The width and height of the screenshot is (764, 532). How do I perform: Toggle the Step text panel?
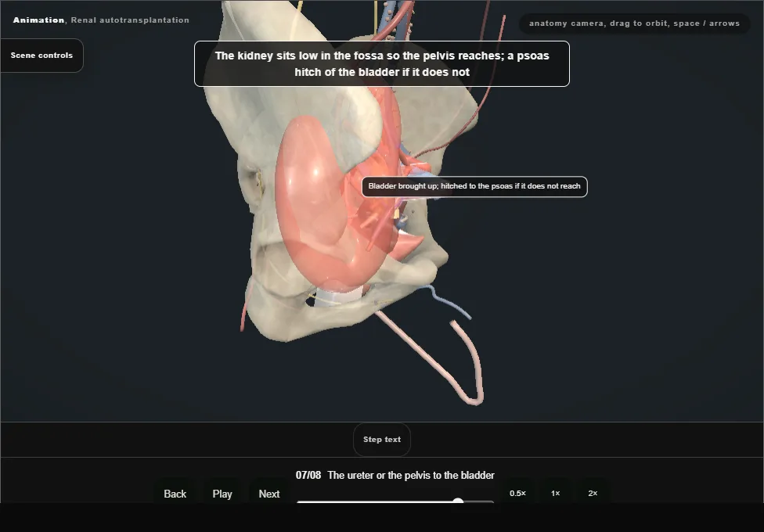point(382,440)
